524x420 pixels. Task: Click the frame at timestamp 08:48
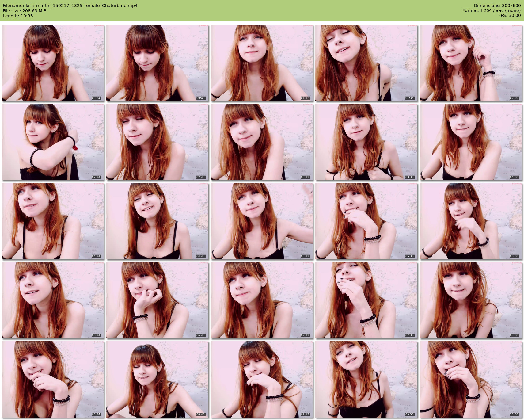(x=157, y=379)
